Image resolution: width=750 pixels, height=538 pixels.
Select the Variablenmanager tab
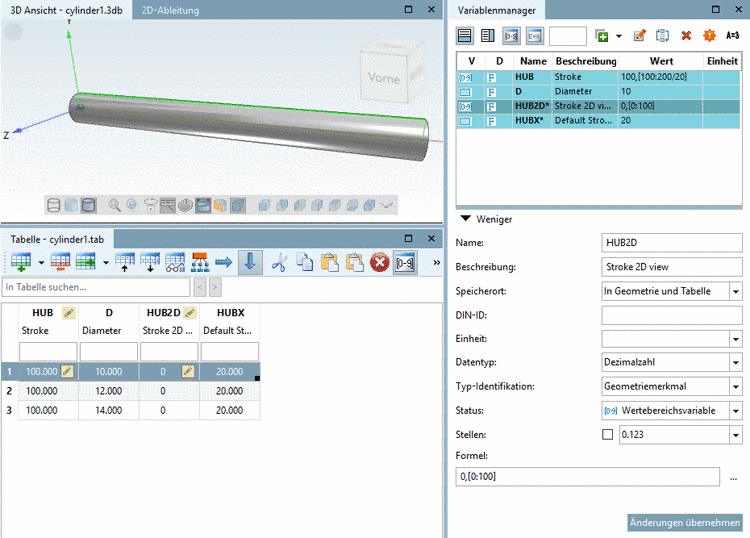click(496, 10)
